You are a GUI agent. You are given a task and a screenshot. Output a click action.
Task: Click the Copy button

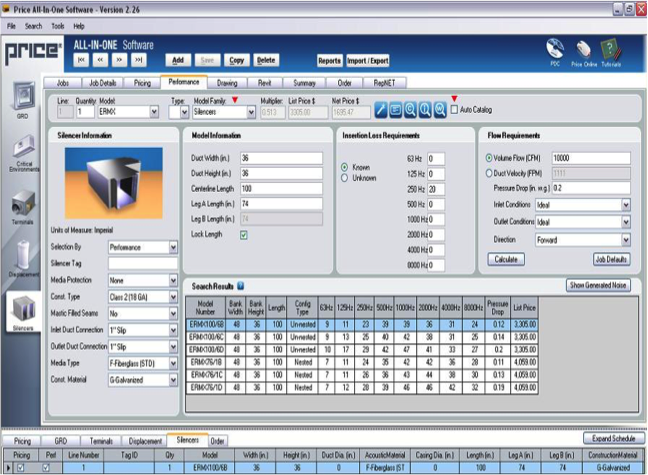tap(236, 60)
